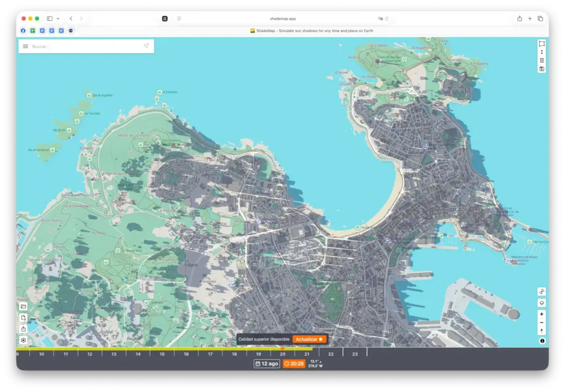Screen dimensions: 565x392
Task: Open the 12 ago date picker
Action: point(267,363)
